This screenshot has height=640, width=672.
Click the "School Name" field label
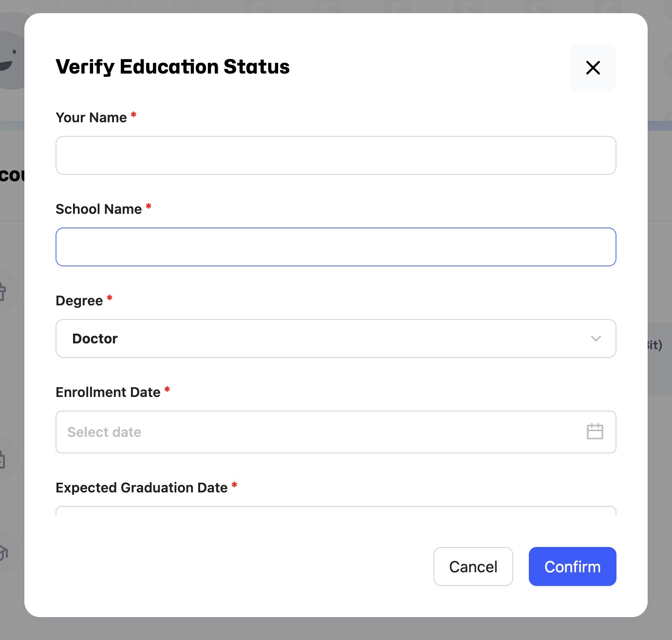(x=99, y=209)
